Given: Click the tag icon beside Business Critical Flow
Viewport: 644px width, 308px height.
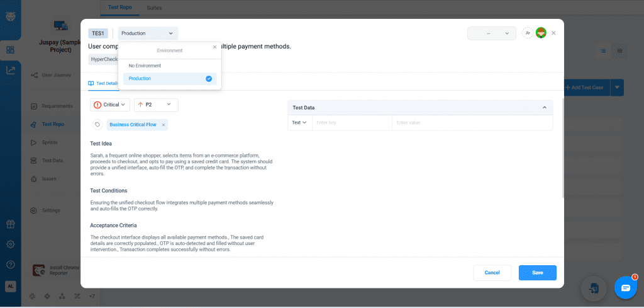Looking at the screenshot, I should (97, 125).
